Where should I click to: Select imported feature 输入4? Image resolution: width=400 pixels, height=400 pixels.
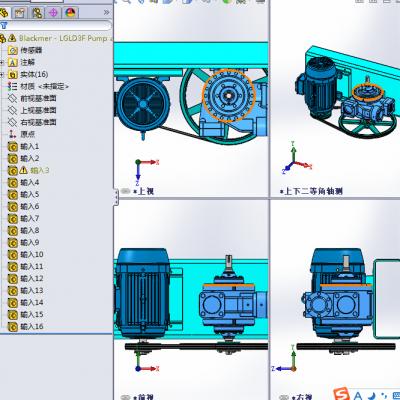[x=29, y=182]
